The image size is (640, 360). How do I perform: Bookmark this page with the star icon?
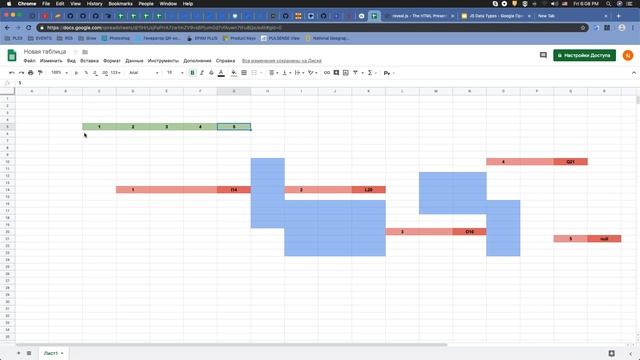pyautogui.click(x=582, y=28)
